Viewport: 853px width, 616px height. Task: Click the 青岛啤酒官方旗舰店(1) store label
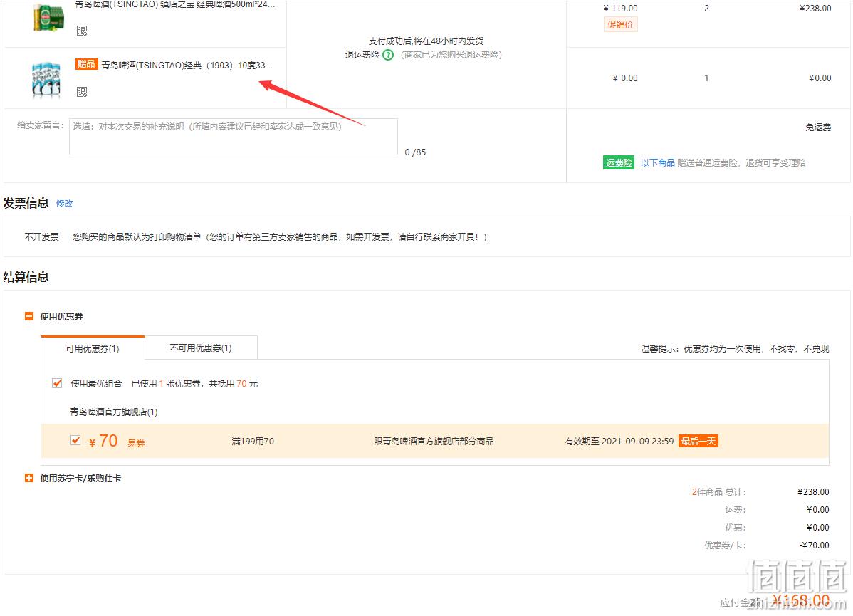[114, 412]
